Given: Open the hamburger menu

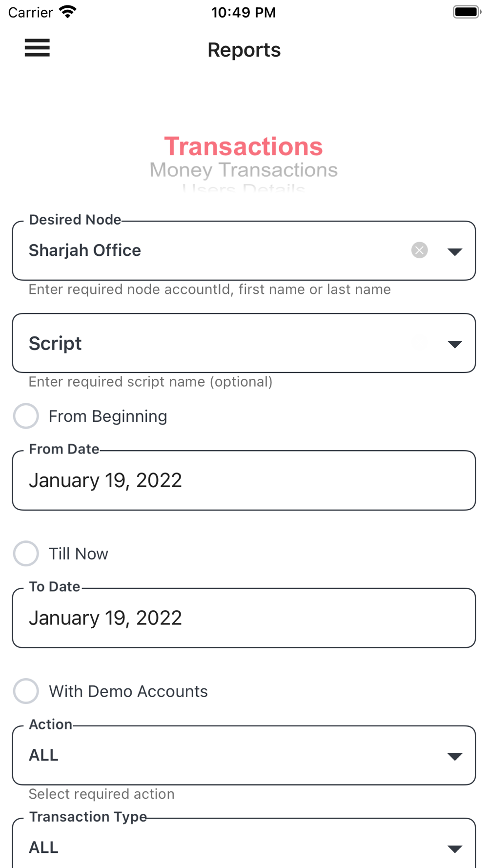Looking at the screenshot, I should point(37,48).
